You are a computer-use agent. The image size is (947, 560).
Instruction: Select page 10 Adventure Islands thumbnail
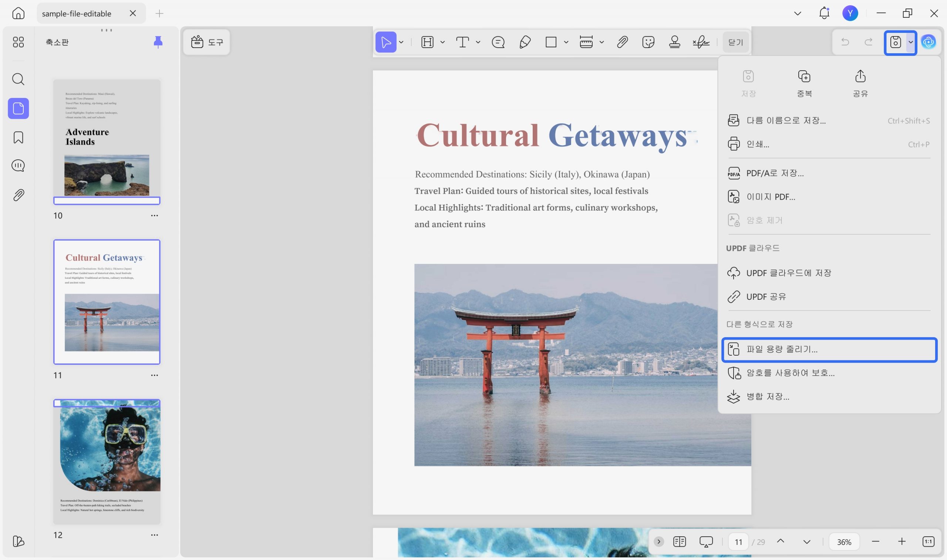[107, 142]
